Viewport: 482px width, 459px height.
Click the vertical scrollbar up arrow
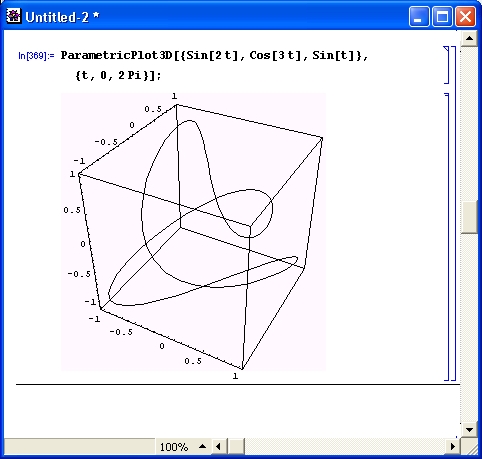point(469,39)
